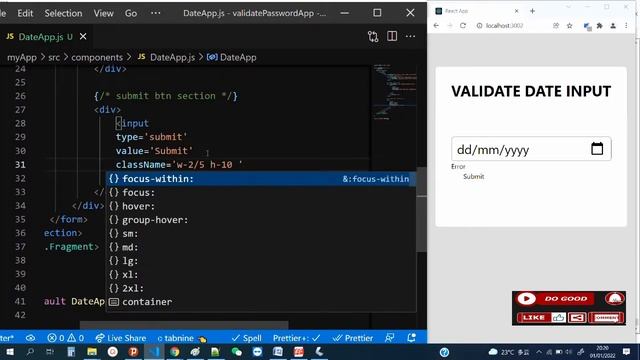Screen dimensions: 640x360
Task: Switch to VS Code in the taskbar
Action: coord(154,351)
